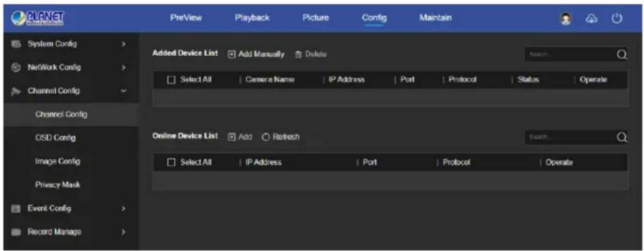Open the Playback tab
This screenshot has width=644, height=251.
point(252,18)
